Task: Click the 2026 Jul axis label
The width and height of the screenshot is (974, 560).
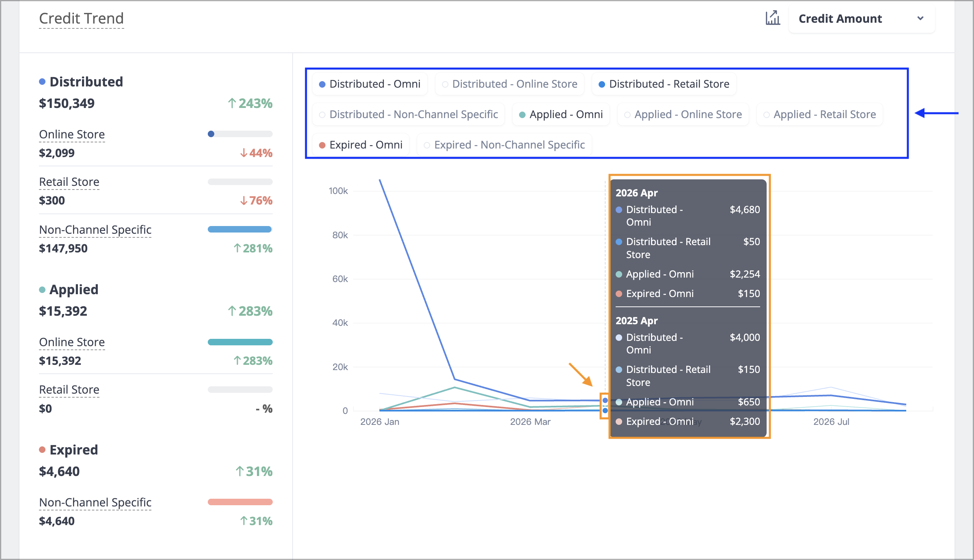Action: pyautogui.click(x=831, y=422)
